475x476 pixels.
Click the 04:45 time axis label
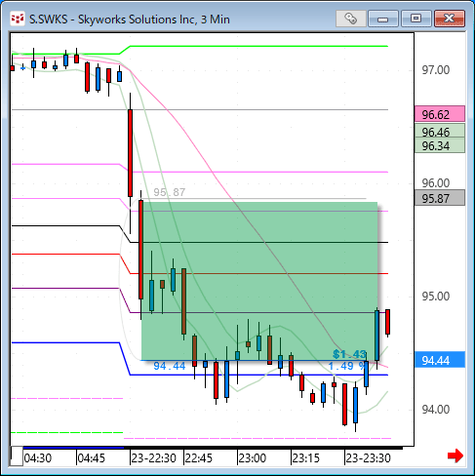tap(92, 458)
